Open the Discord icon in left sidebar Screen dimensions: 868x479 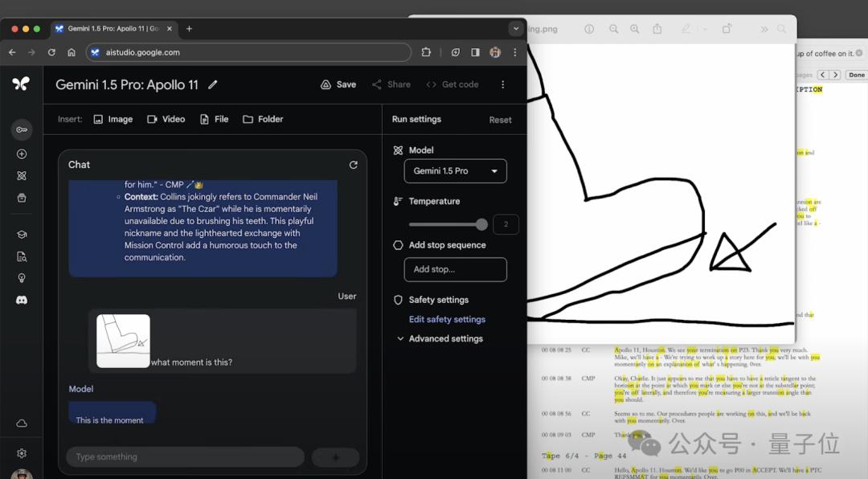pos(22,300)
